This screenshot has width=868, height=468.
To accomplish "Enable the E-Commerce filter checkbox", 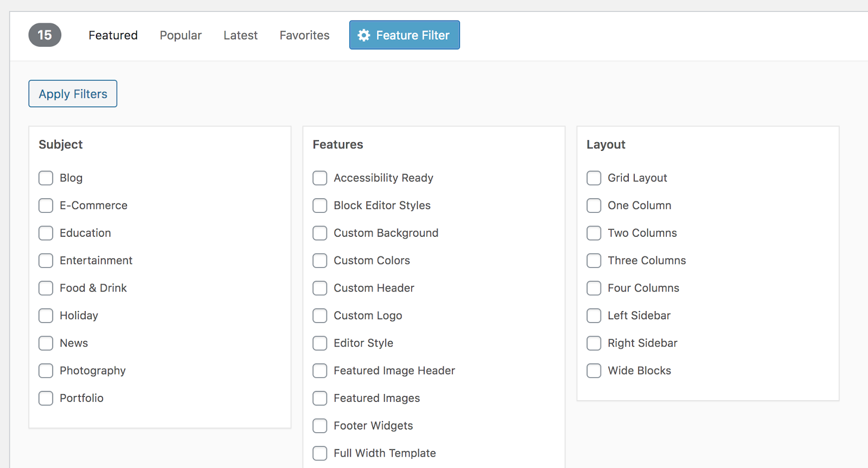I will [46, 206].
